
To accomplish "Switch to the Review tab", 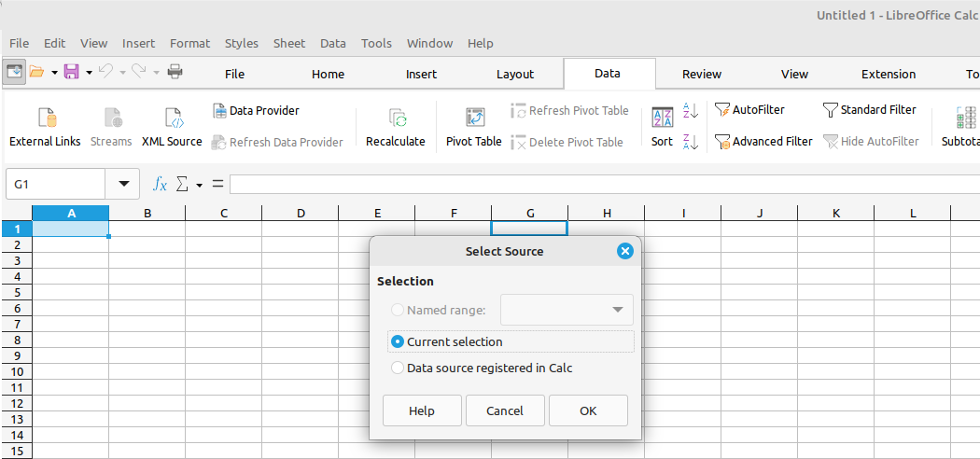I will 701,74.
